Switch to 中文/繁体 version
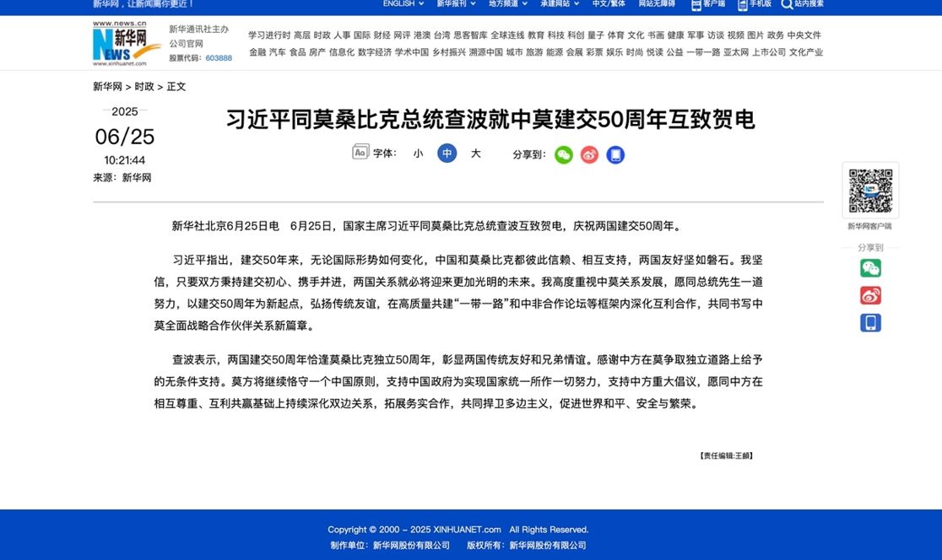942x560 pixels. click(x=609, y=3)
